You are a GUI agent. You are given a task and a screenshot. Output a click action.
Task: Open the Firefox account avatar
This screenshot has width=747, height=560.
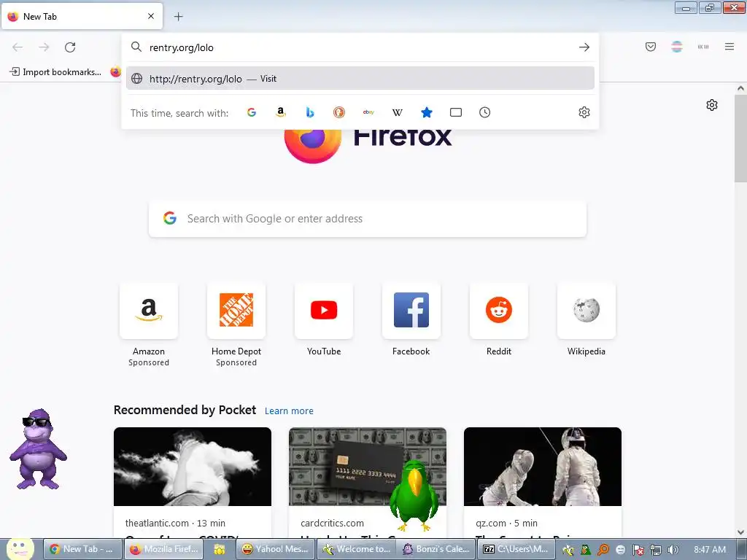point(677,47)
